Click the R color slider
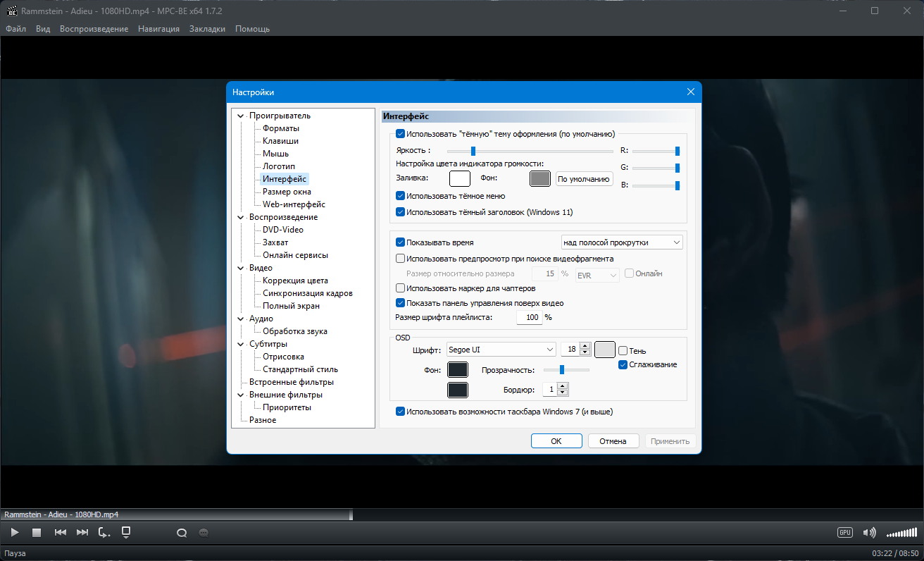924x561 pixels. 656,151
